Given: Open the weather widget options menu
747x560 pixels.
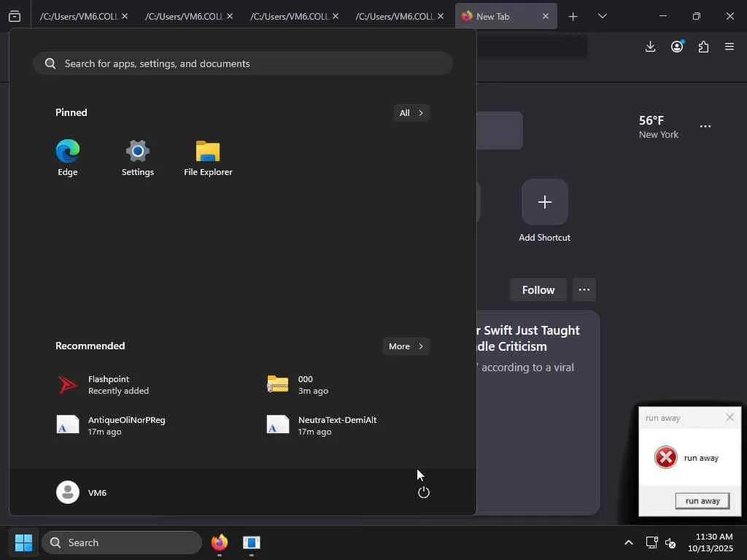Looking at the screenshot, I should click(705, 126).
